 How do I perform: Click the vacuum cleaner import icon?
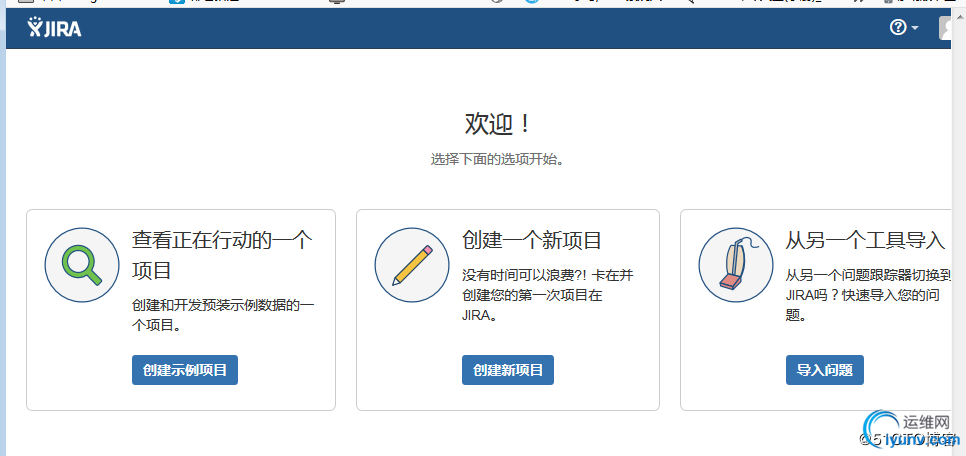736,265
